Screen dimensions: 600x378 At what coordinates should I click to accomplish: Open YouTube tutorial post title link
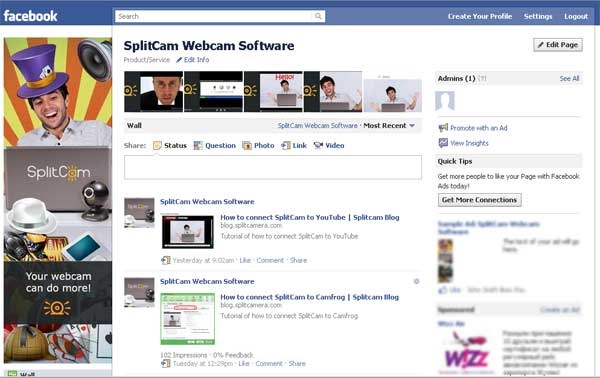click(310, 217)
